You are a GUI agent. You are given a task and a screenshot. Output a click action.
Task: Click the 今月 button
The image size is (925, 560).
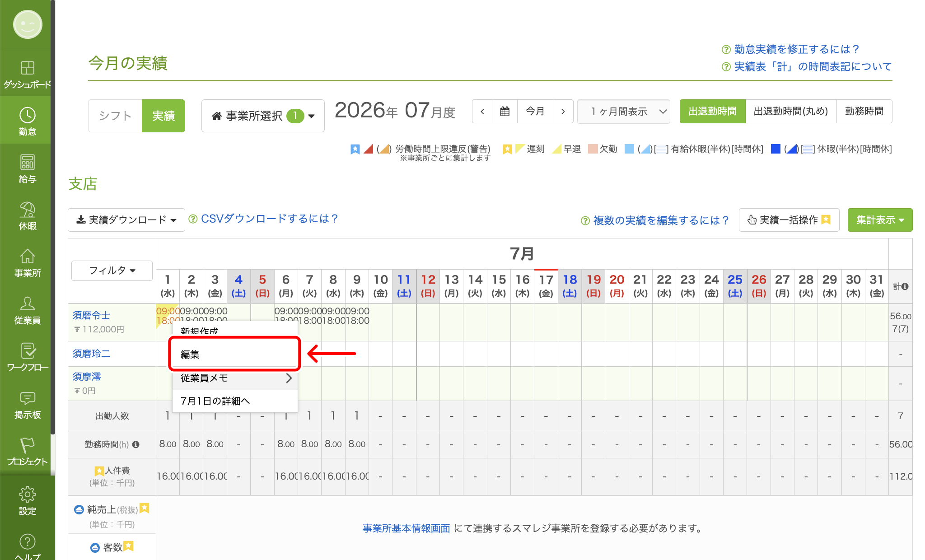click(x=535, y=111)
